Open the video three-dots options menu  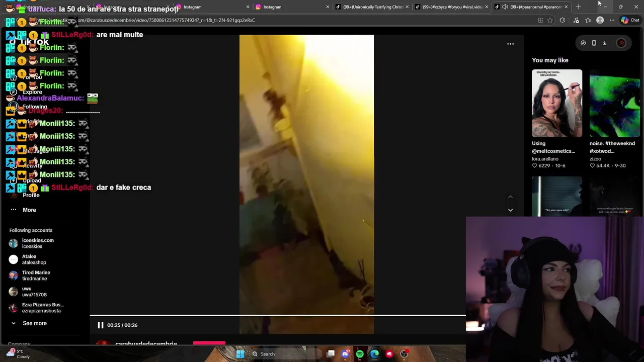(510, 44)
